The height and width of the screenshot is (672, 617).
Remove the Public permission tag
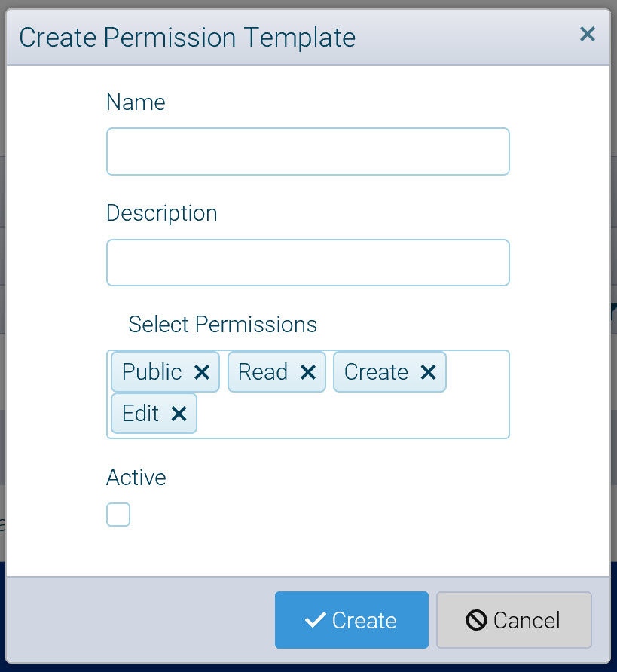pos(201,372)
